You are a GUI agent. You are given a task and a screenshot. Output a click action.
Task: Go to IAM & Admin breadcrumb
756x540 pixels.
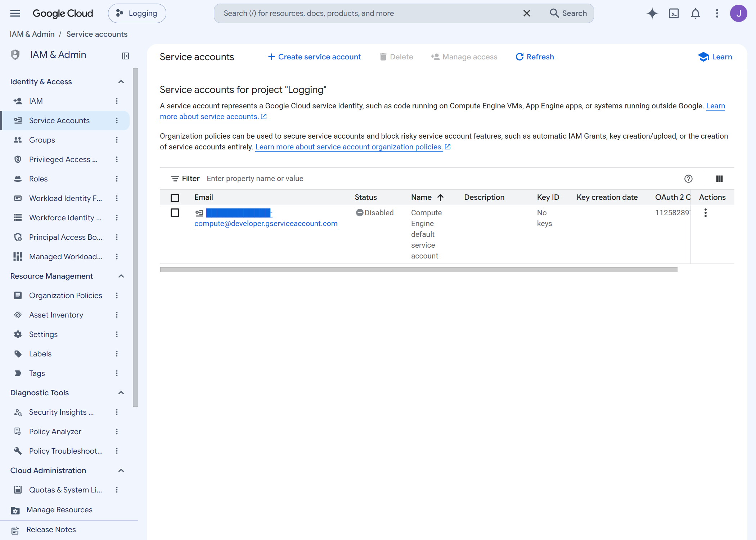pos(32,34)
